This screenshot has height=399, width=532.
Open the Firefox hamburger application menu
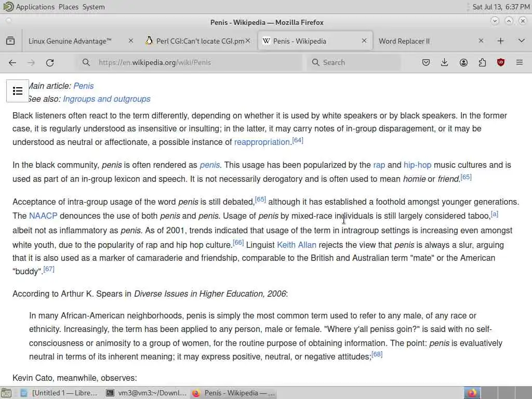click(x=520, y=62)
